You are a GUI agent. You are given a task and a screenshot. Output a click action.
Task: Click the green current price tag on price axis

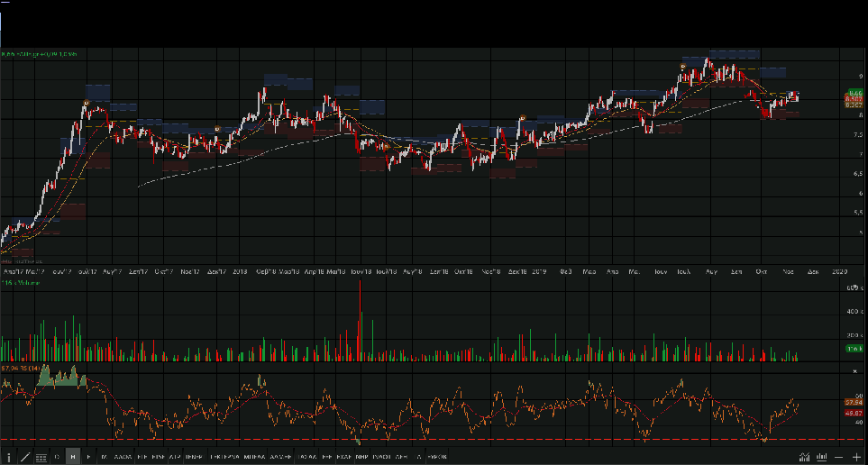pyautogui.click(x=854, y=93)
